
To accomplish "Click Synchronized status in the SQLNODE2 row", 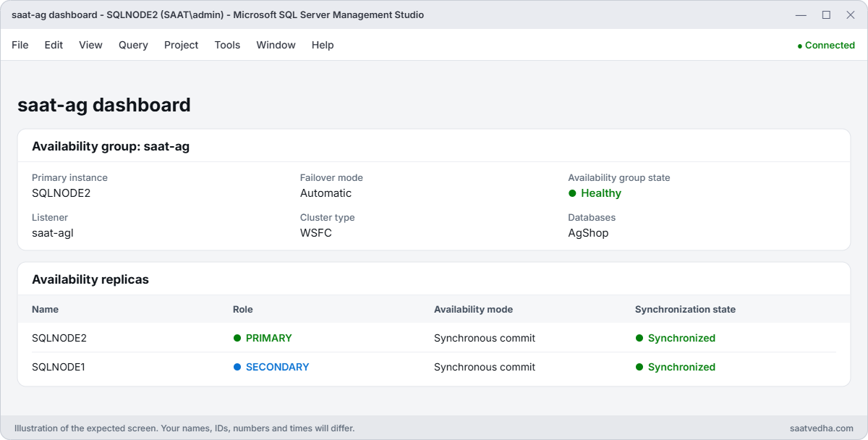I will coord(676,338).
